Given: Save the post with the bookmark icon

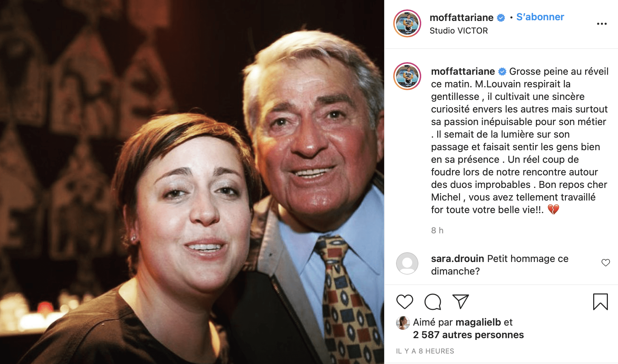Looking at the screenshot, I should tap(601, 302).
